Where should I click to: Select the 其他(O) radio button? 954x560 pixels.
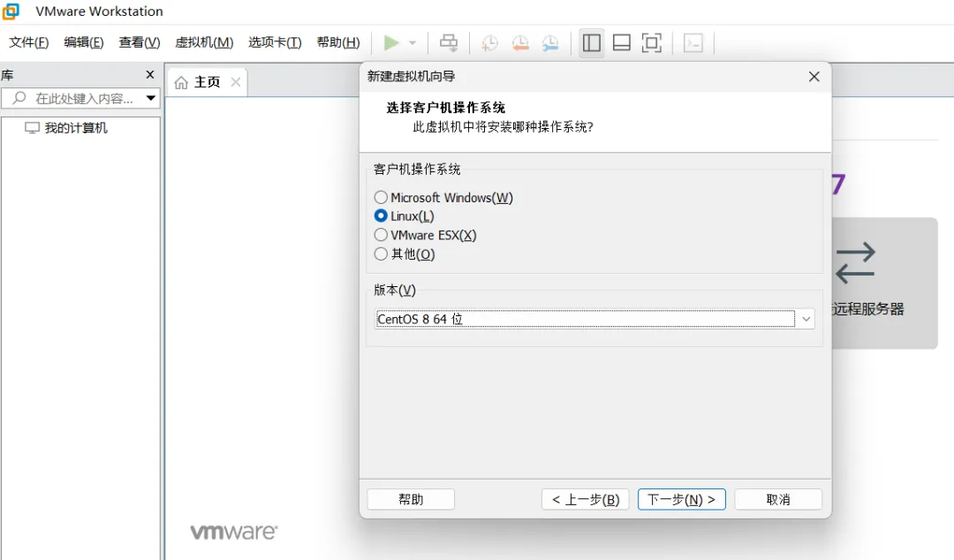[x=381, y=254]
